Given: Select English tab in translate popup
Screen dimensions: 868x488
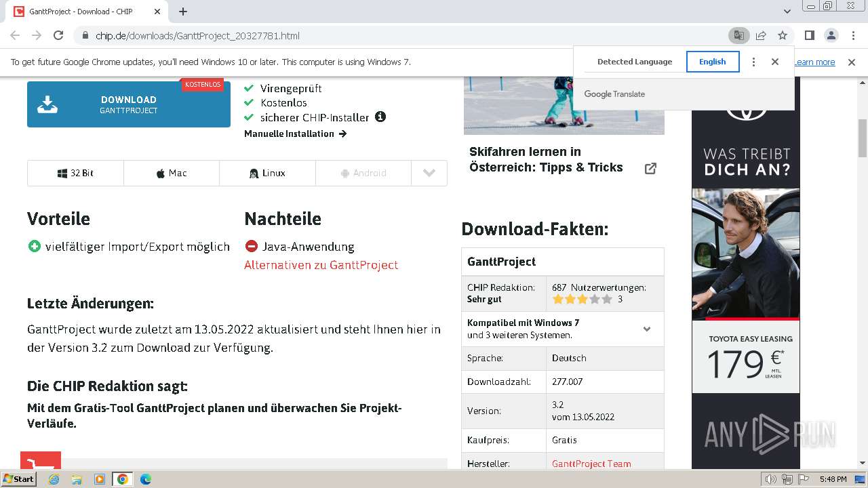Looking at the screenshot, I should [x=713, y=62].
